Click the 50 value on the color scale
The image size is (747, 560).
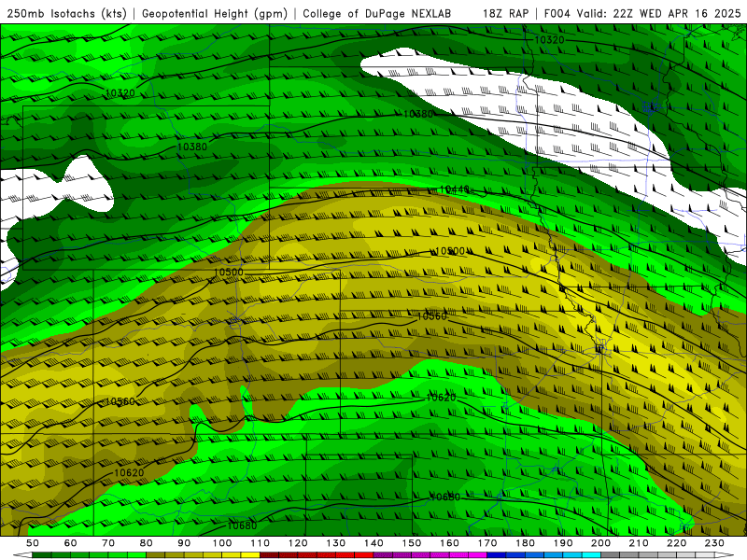pyautogui.click(x=33, y=543)
